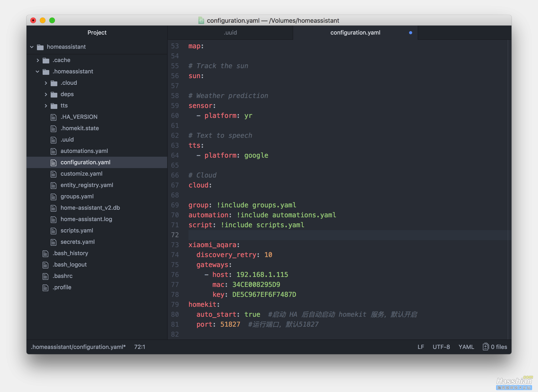Click the home-assistant_v2.db file icon

(x=54, y=208)
